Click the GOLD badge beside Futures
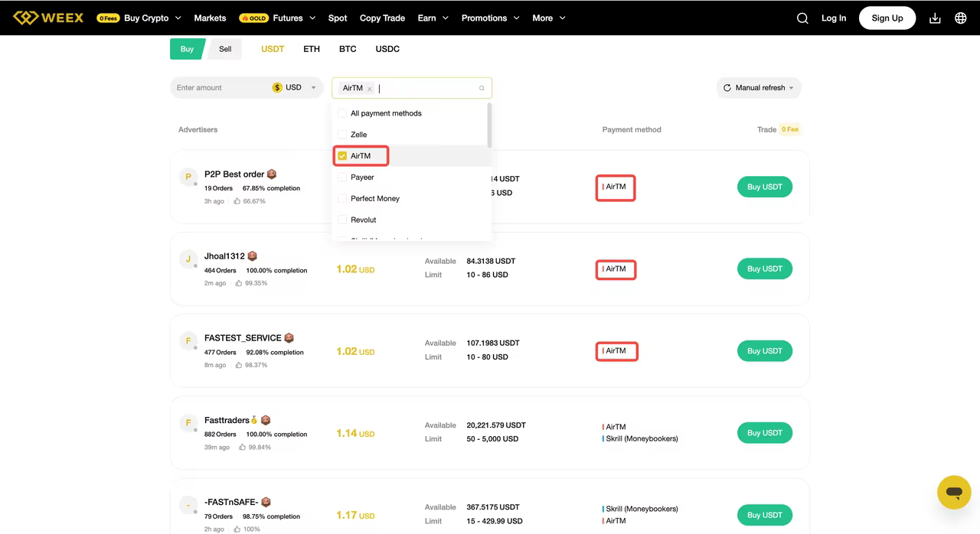The image size is (980, 534). 253,18
